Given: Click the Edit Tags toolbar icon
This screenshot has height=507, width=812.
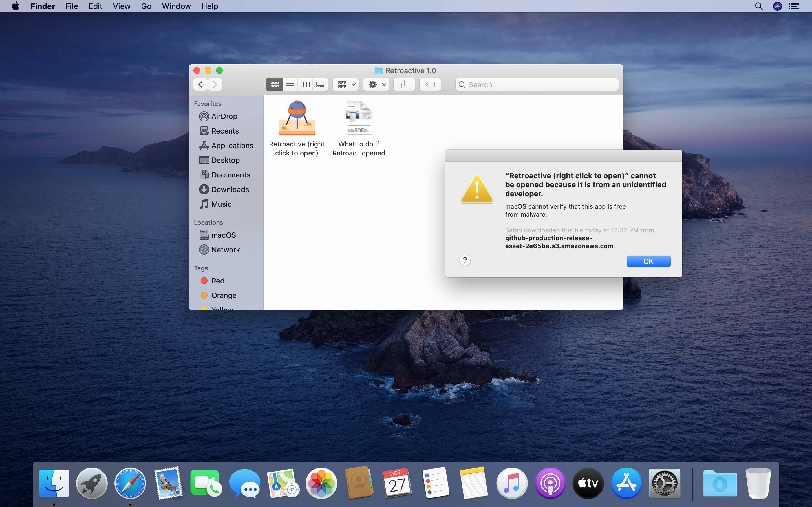Looking at the screenshot, I should click(x=430, y=84).
